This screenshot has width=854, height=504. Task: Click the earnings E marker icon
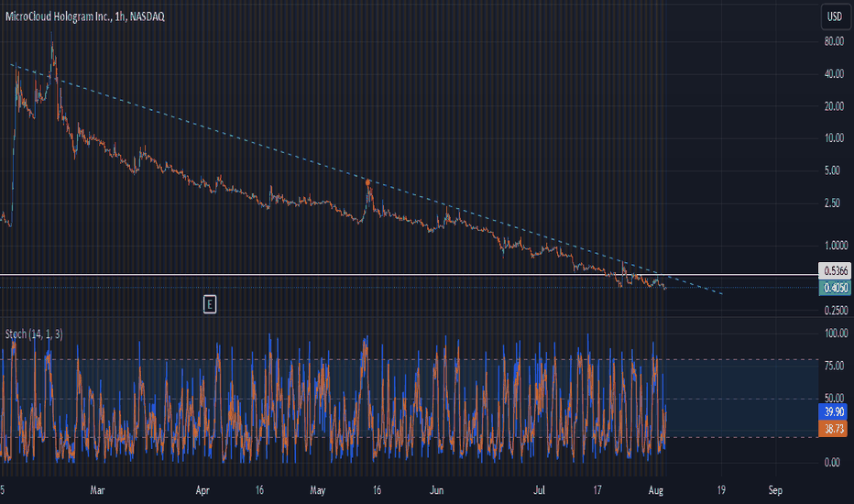point(210,304)
